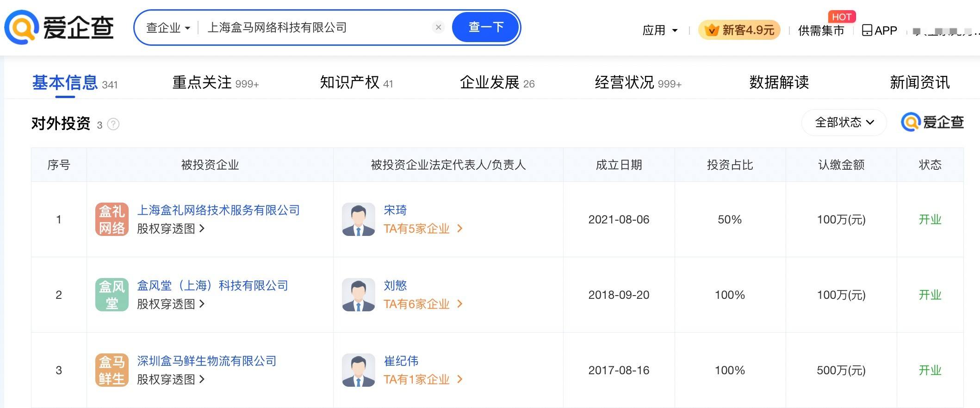Screen dimensions: 980x408
Task: Expand the 应用 dropdown menu
Action: click(x=660, y=31)
